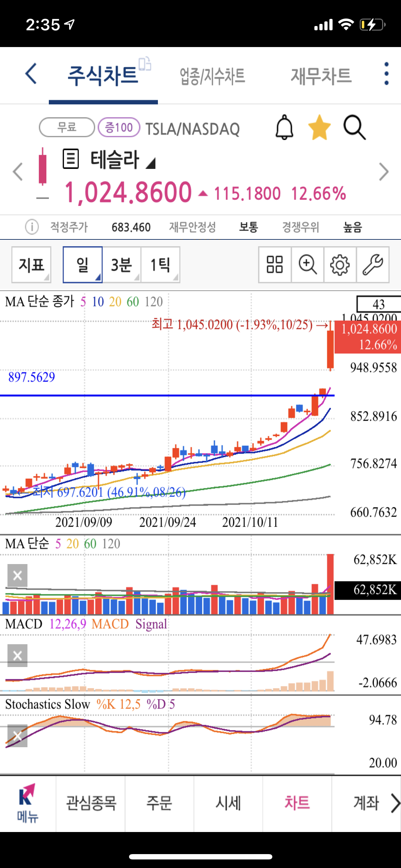Viewport: 401px width, 868px height.
Task: Switch to the 재무차트 tab
Action: coord(322,76)
